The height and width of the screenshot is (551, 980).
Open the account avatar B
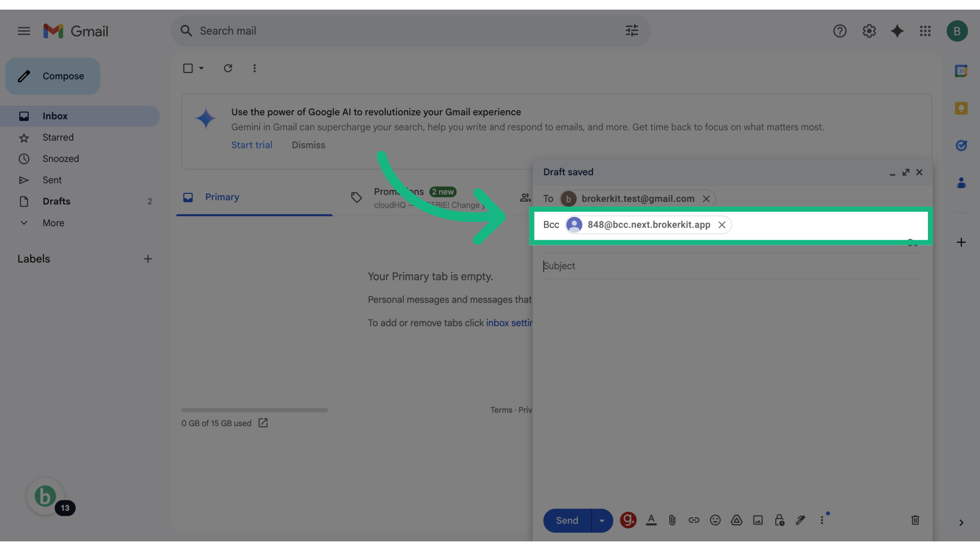point(957,31)
